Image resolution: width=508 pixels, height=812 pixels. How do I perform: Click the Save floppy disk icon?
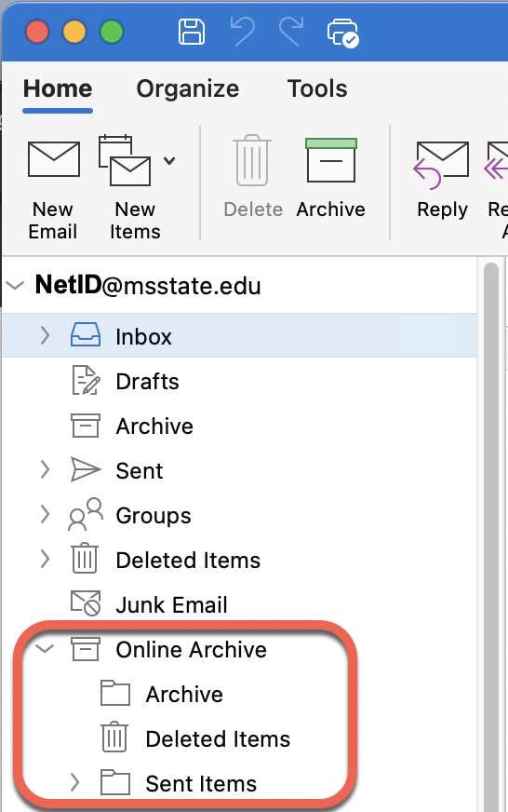coord(192,32)
